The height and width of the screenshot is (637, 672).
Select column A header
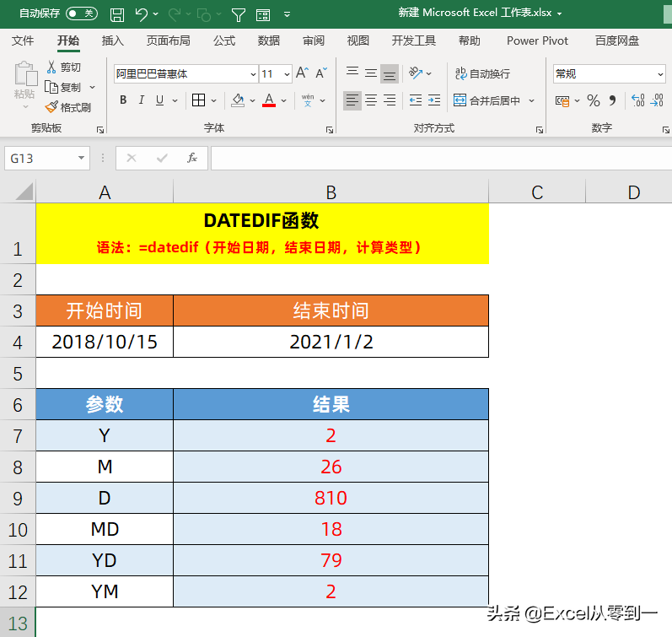pyautogui.click(x=105, y=192)
